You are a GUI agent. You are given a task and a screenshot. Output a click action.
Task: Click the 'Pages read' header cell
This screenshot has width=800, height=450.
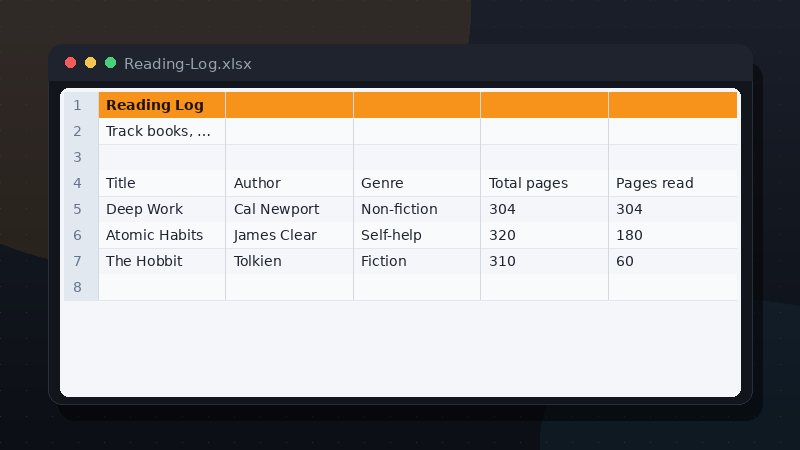pyautogui.click(x=672, y=183)
